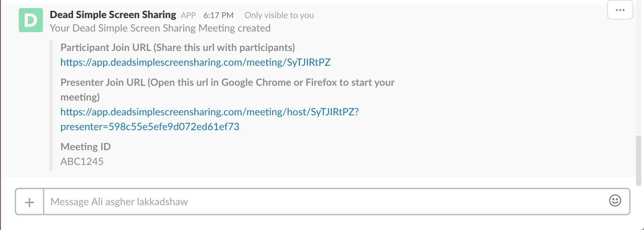Click "Your Dead Simple Screen Sharing Meeting created" text
This screenshot has height=230, width=644.
(x=160, y=28)
